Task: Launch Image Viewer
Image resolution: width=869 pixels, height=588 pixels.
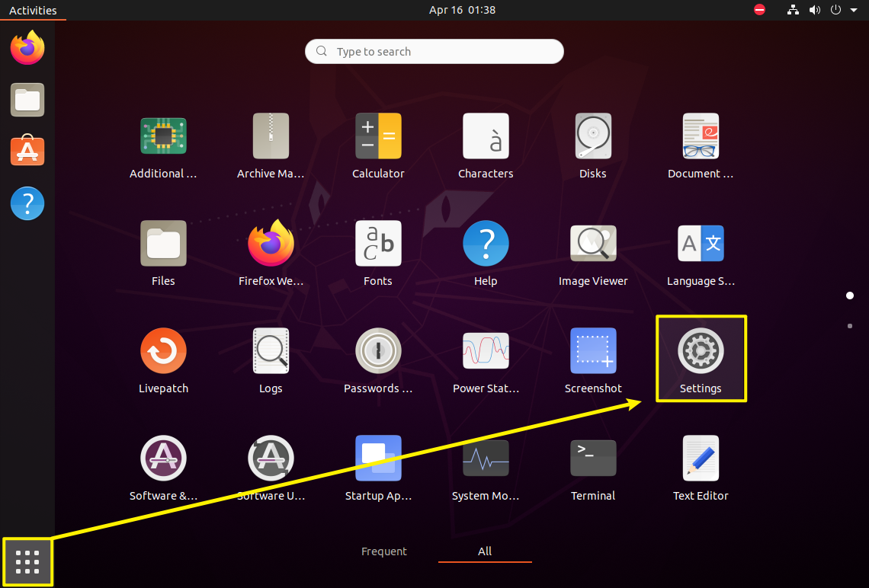Action: click(x=593, y=254)
